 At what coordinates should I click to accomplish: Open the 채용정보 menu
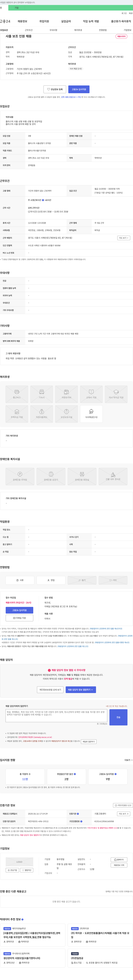pyautogui.click(x=22, y=21)
